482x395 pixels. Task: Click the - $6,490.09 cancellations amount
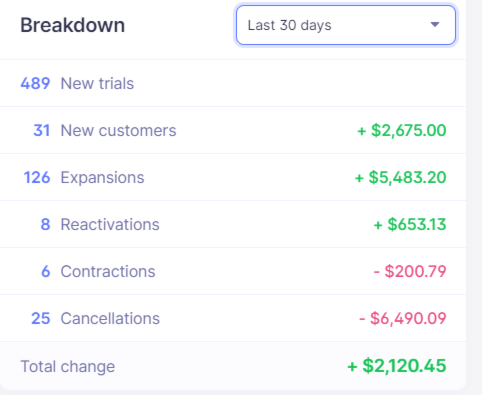click(403, 318)
